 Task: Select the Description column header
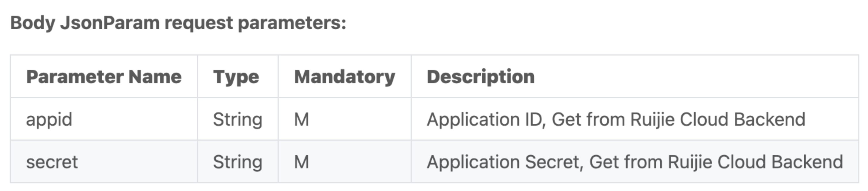click(481, 77)
